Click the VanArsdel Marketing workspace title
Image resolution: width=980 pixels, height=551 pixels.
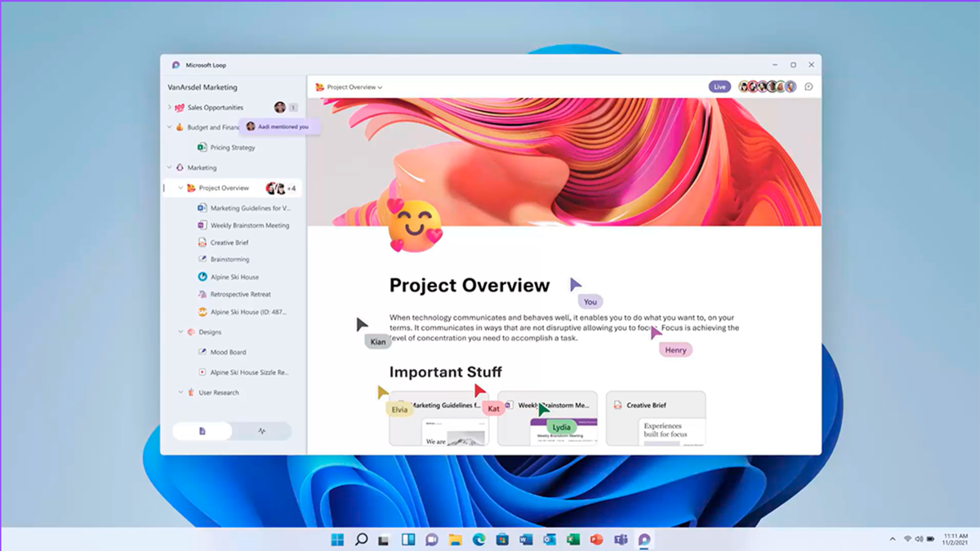click(x=203, y=87)
